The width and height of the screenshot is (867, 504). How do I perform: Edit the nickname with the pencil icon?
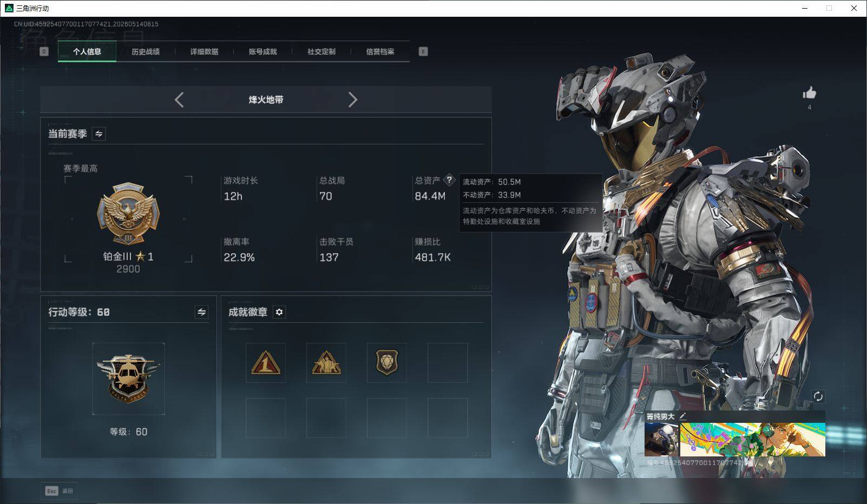(683, 416)
